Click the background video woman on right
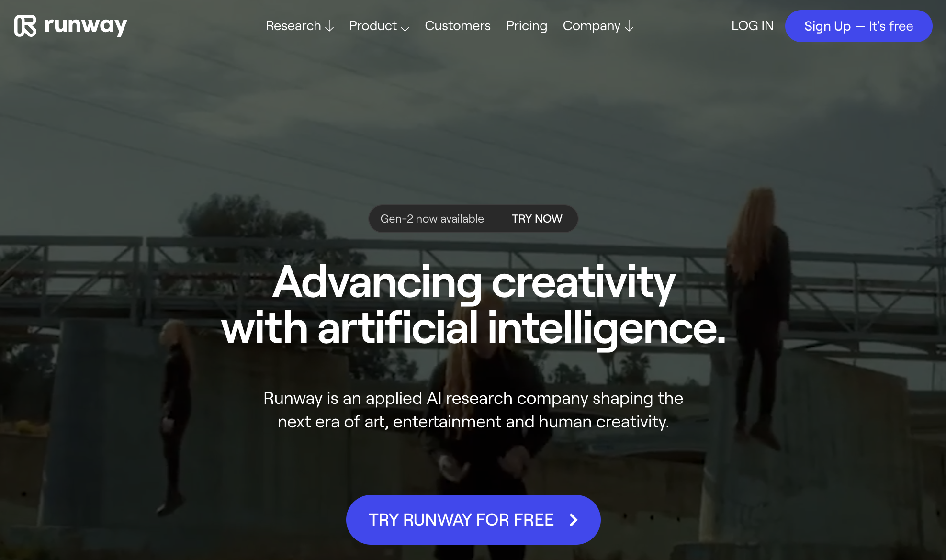Image resolution: width=946 pixels, height=560 pixels. click(758, 316)
